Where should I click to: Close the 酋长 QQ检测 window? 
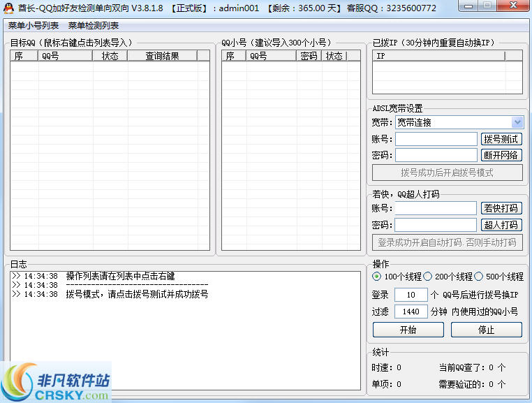pos(513,6)
